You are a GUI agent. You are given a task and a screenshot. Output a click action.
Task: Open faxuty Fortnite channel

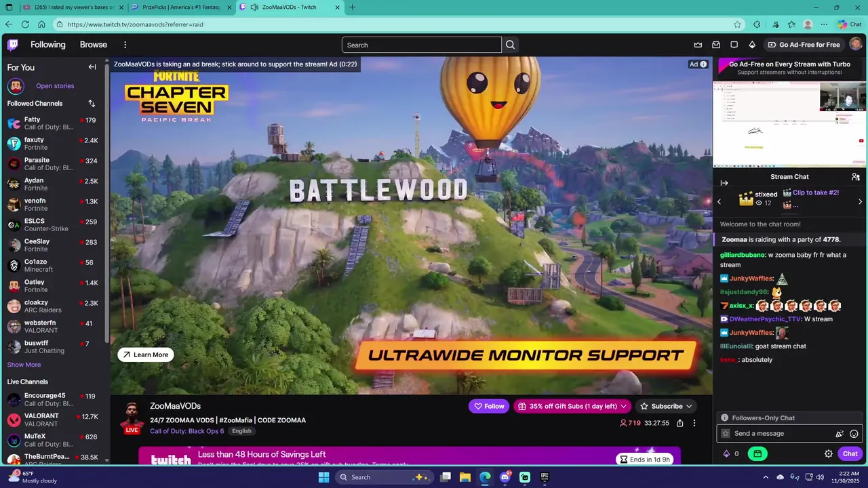53,144
